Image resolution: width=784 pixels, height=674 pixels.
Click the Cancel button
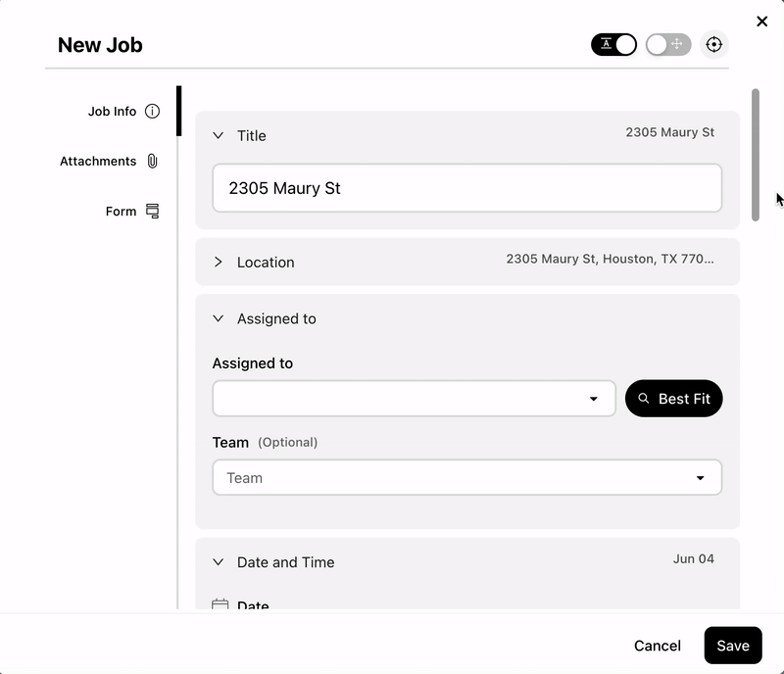[x=657, y=646]
